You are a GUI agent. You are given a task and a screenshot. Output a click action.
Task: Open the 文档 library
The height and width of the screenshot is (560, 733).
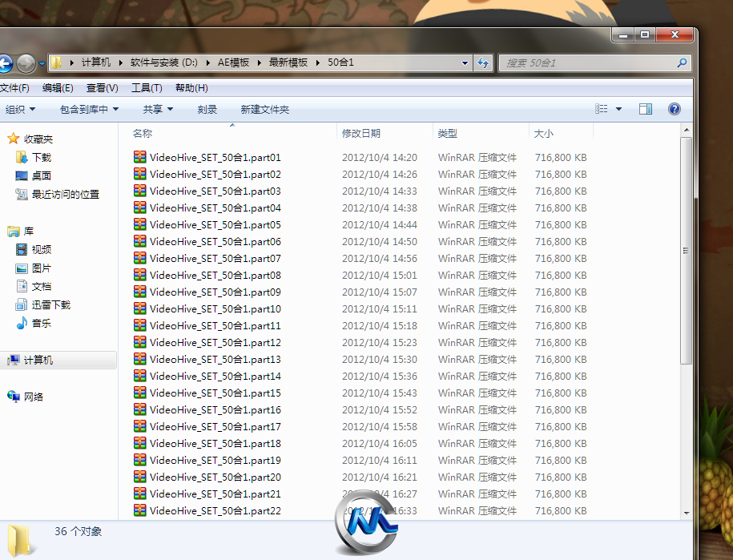point(42,287)
